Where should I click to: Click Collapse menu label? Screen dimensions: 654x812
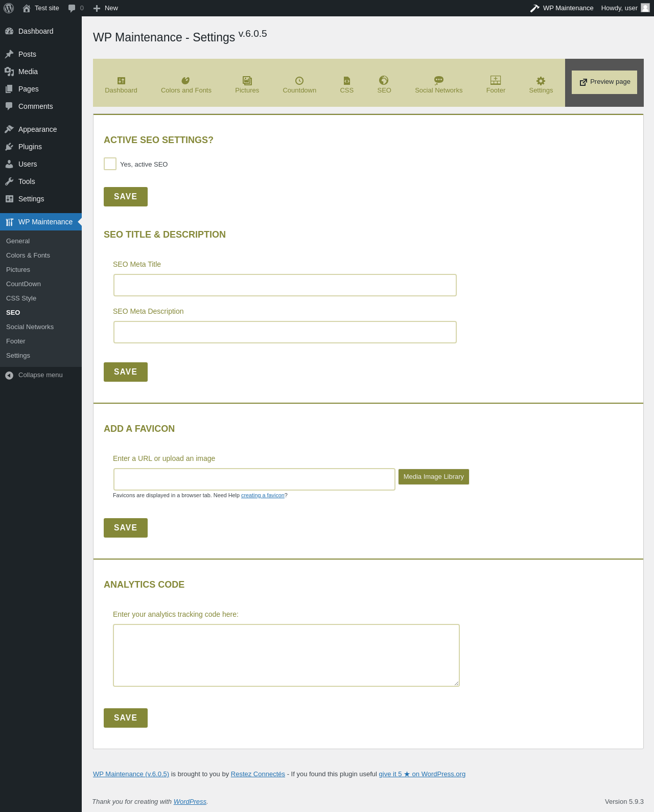tap(40, 375)
